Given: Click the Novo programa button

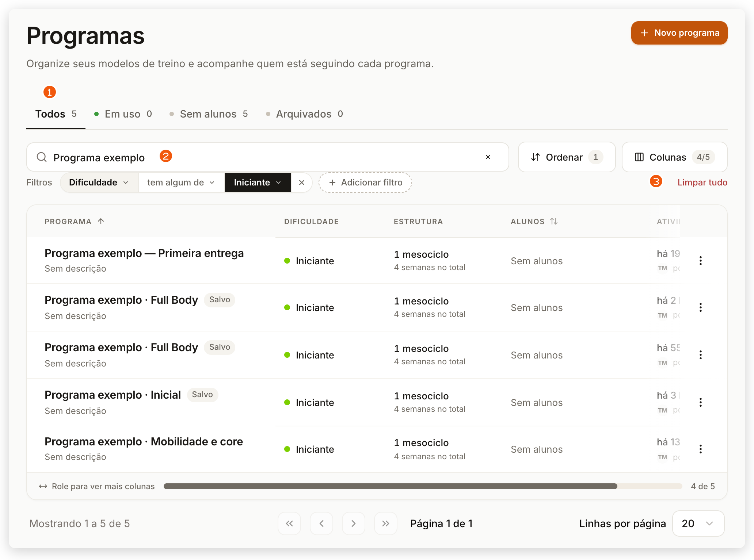Looking at the screenshot, I should [679, 33].
